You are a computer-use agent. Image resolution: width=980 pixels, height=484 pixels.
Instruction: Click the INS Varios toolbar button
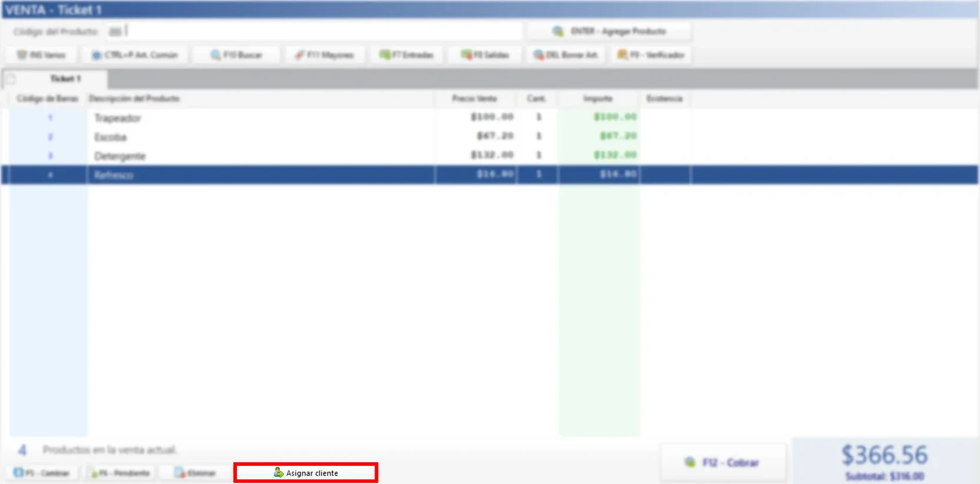[x=41, y=55]
